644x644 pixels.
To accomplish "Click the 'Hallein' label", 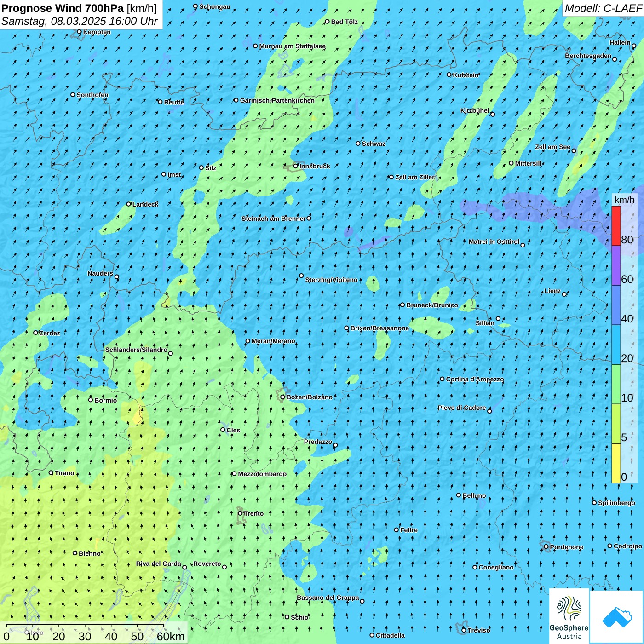I will (x=620, y=42).
